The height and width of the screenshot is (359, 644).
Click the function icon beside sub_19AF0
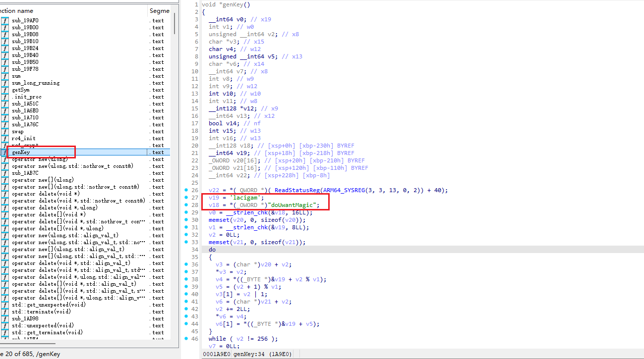4,21
